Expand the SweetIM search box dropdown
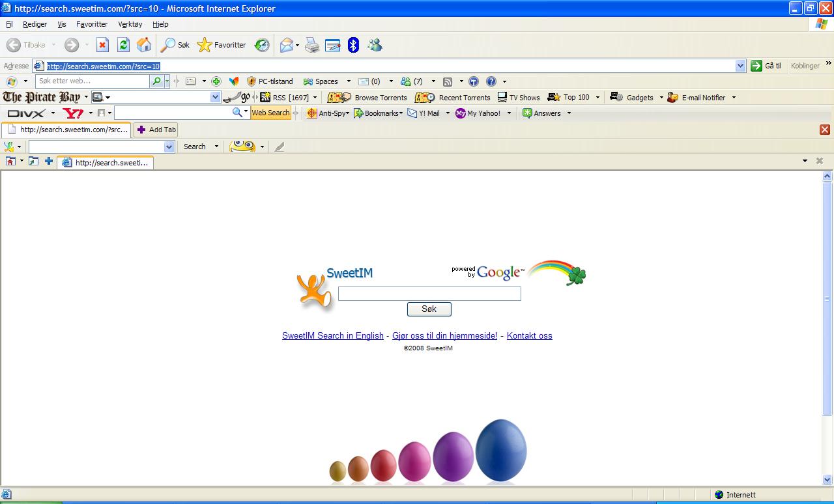Viewport: 834px width, 504px height. (x=169, y=147)
